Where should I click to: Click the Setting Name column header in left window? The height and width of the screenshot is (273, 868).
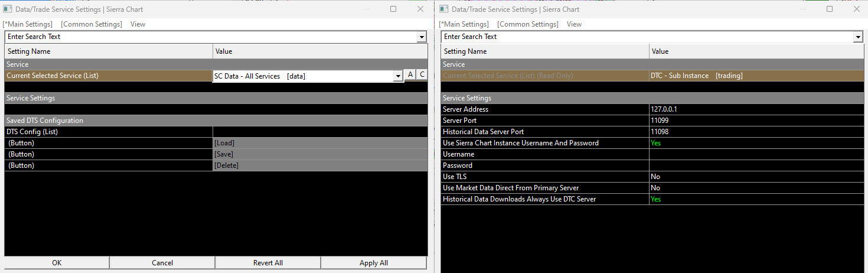109,51
